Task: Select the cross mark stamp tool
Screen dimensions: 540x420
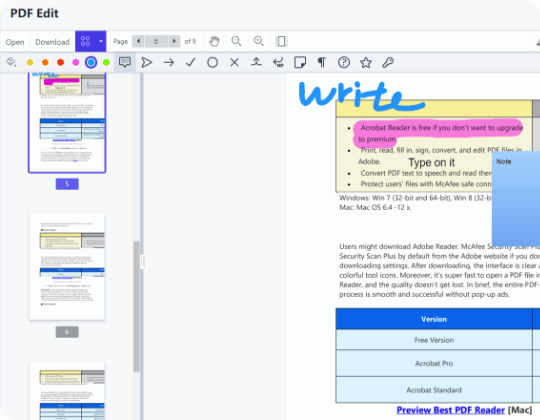Action: point(235,62)
